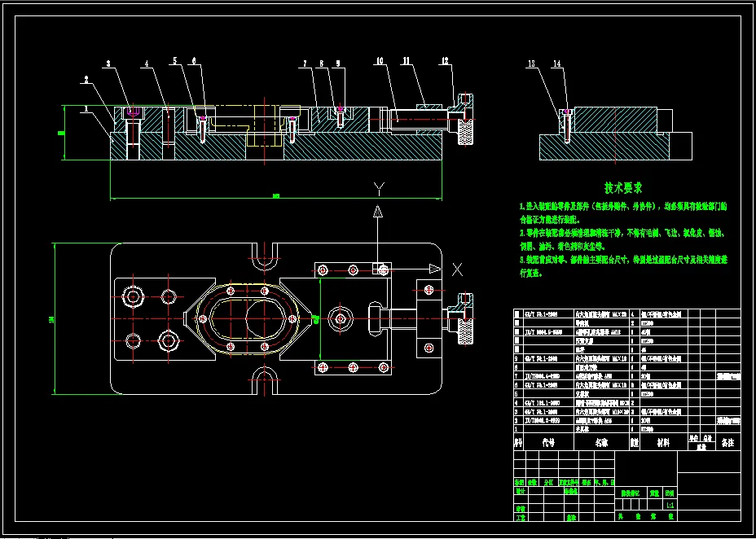Select the 1:1 scale value
This screenshot has width=756, height=539.
coord(670,506)
